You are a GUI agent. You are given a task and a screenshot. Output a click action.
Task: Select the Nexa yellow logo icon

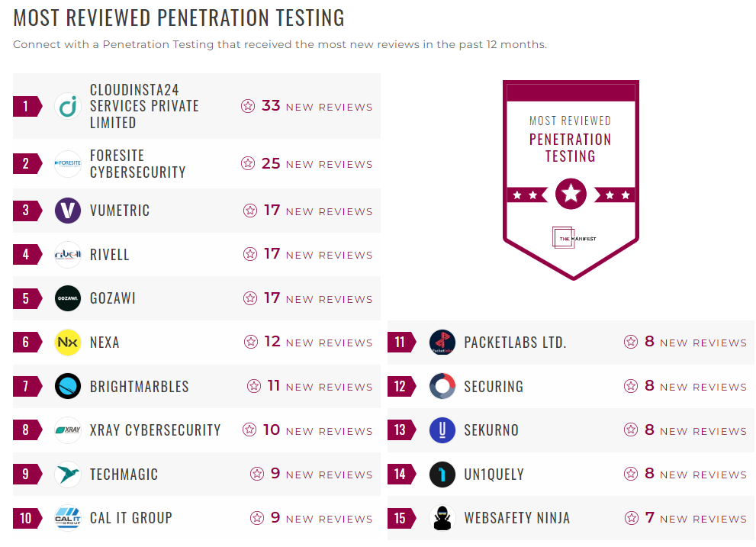click(67, 343)
